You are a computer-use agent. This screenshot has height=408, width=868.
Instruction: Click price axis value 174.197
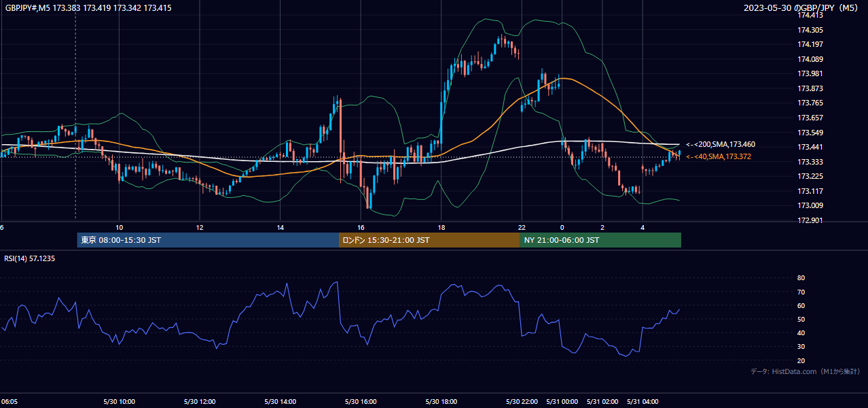pos(810,44)
